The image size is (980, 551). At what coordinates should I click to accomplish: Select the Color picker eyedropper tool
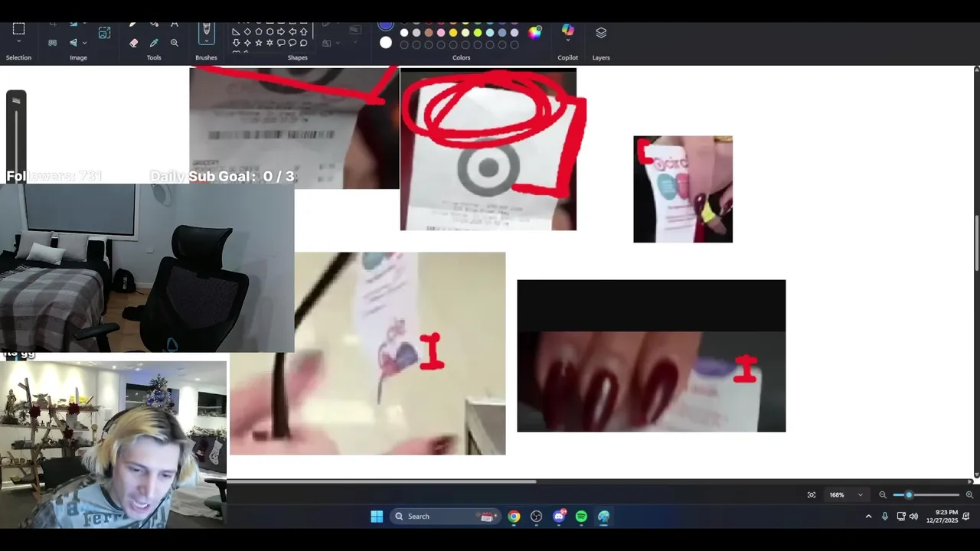pos(154,43)
